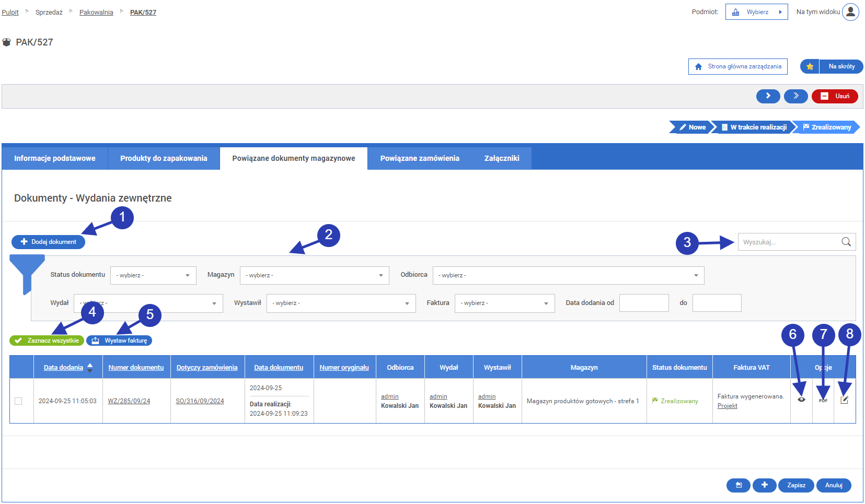Image resolution: width=865 pixels, height=504 pixels.
Task: Expand the Status dokumentu dropdown
Action: coord(153,275)
